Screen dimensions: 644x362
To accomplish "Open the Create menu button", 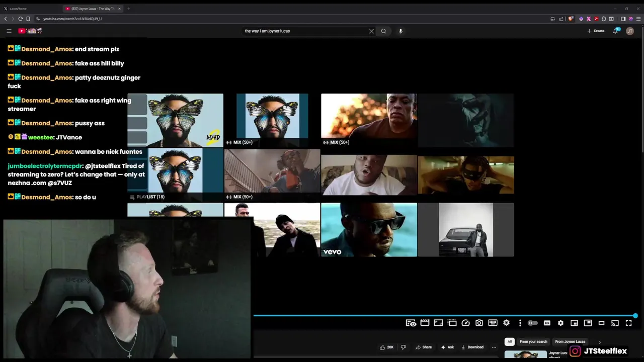I will tap(596, 31).
